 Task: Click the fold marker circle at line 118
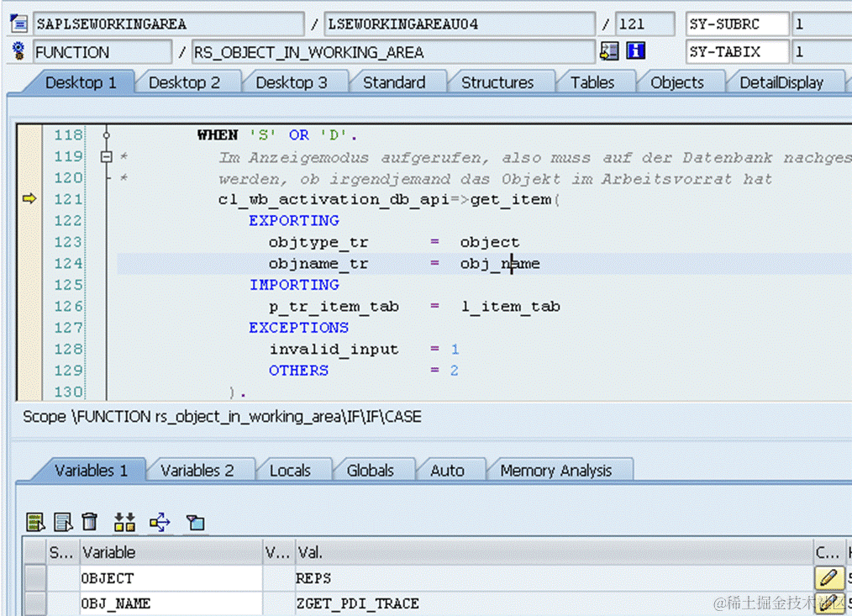point(107,134)
